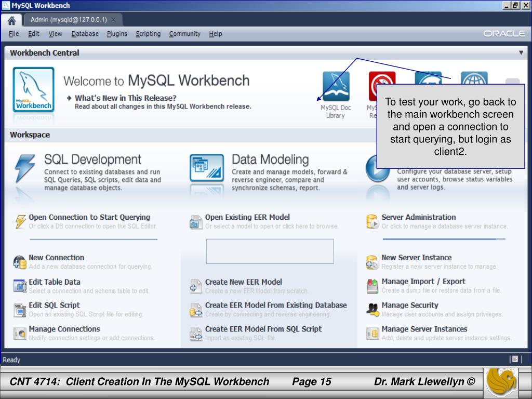
Task: Open the File menu
Action: click(14, 34)
